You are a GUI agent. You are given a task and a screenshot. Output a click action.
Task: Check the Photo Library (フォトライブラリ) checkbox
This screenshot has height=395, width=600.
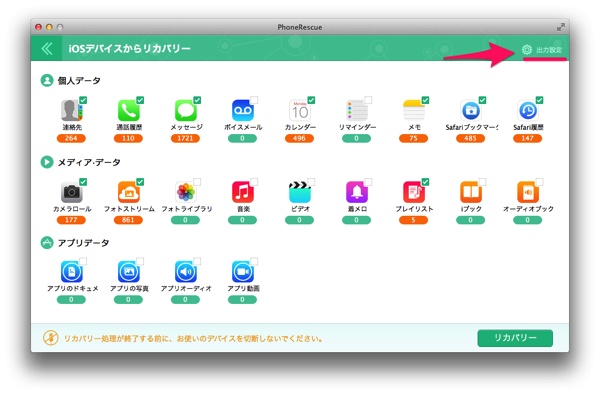point(197,181)
